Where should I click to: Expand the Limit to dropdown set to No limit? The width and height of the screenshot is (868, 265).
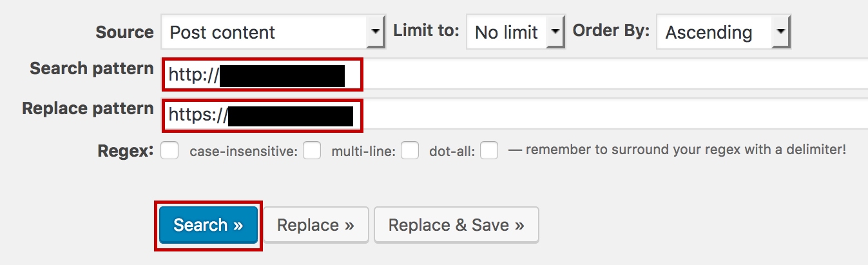point(516,32)
